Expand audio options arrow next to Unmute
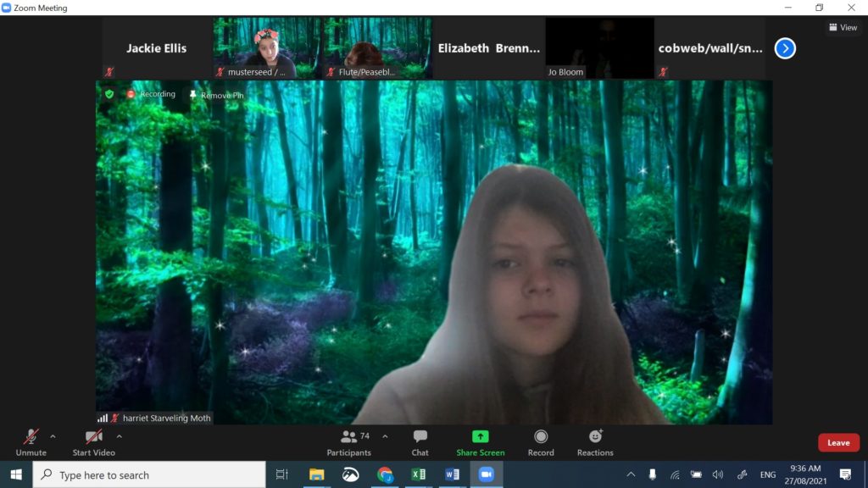 53,436
